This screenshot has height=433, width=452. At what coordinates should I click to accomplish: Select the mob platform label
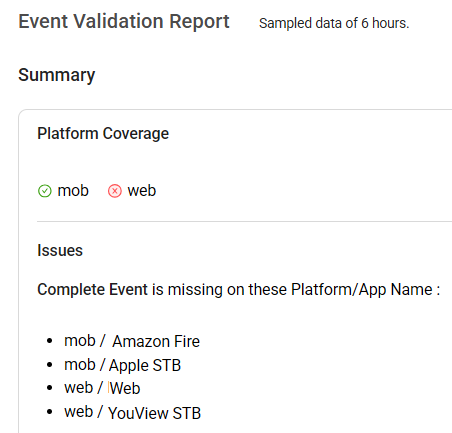pyautogui.click(x=73, y=191)
